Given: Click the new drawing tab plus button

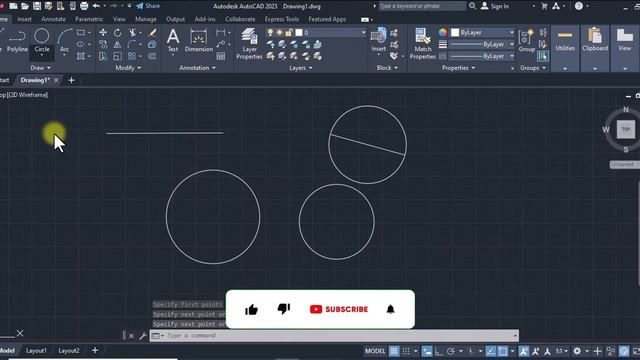Looking at the screenshot, I should pos(71,80).
